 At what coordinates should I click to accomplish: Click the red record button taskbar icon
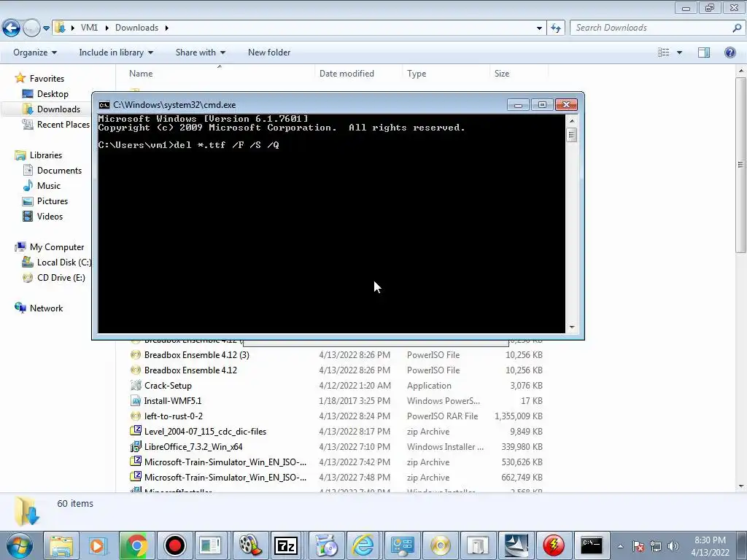tap(175, 545)
